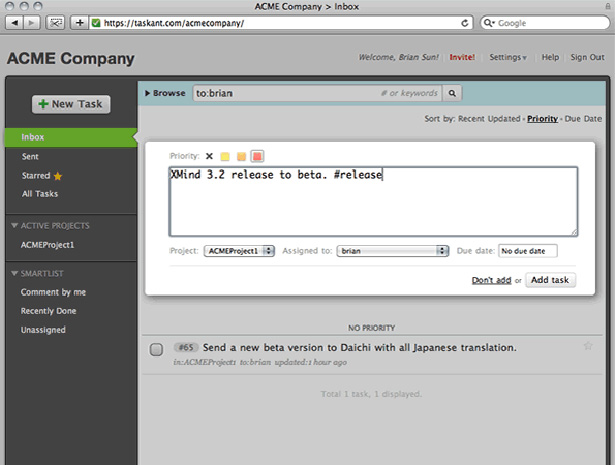Open the Project ACMEProject1 dropdown
615x465 pixels.
coord(239,251)
